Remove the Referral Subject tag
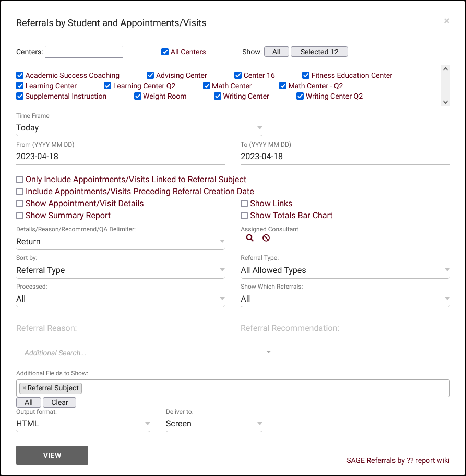The image size is (466, 476). click(24, 388)
